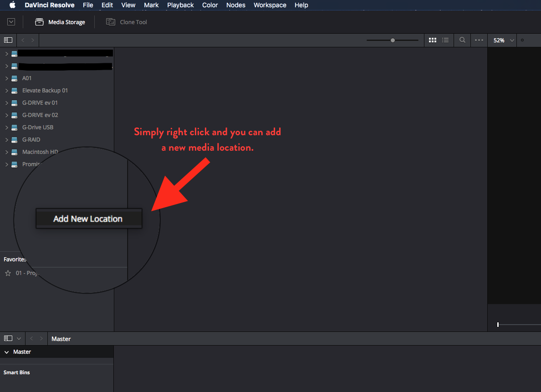Open the 52% viewer zoom dropdown
The image size is (541, 392).
click(x=504, y=40)
